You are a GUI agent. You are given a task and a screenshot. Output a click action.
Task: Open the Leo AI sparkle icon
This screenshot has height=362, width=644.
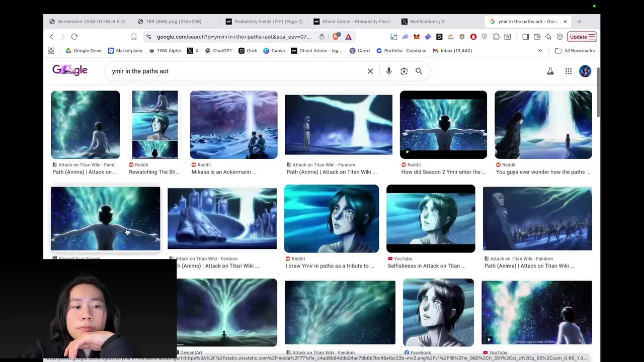[x=548, y=37]
